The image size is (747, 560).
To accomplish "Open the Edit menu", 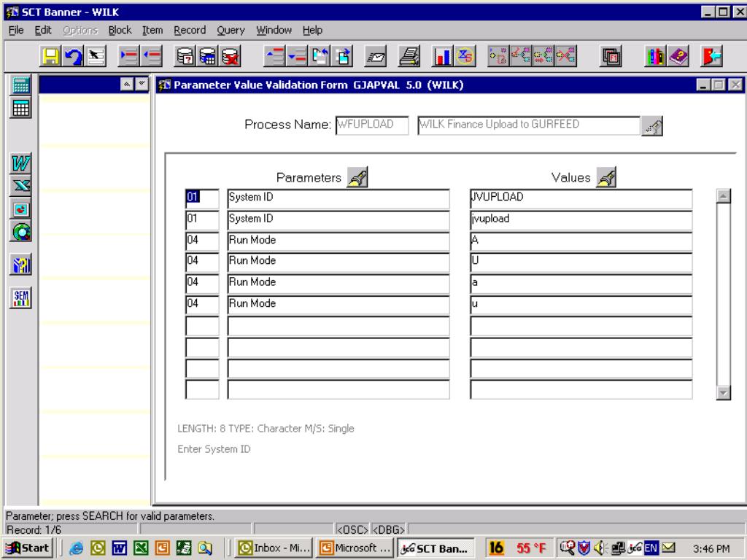I will [43, 30].
